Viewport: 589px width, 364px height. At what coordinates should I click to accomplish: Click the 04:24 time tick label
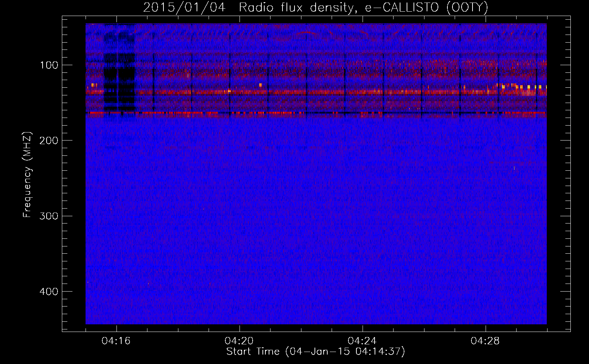(362, 341)
